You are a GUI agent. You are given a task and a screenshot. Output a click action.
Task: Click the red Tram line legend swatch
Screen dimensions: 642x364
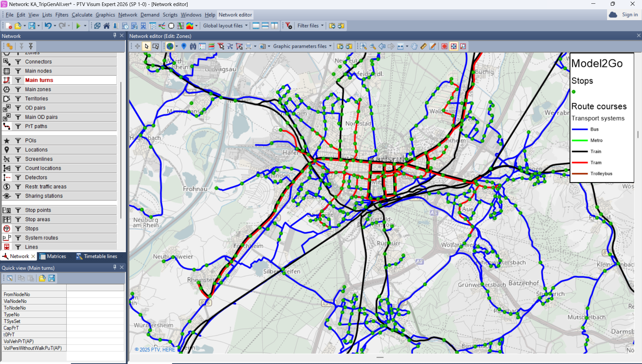tap(580, 163)
